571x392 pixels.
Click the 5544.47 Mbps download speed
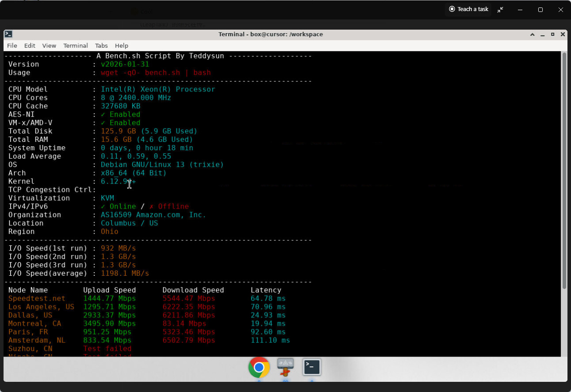pyautogui.click(x=188, y=299)
